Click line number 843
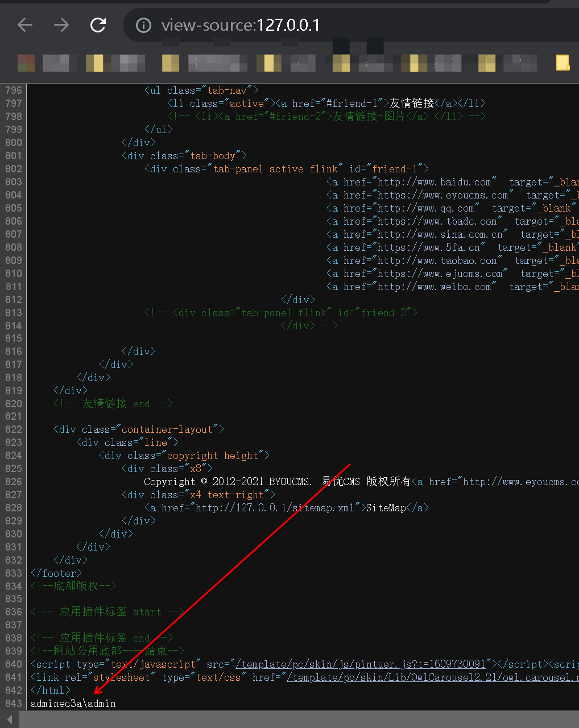 pos(14,704)
